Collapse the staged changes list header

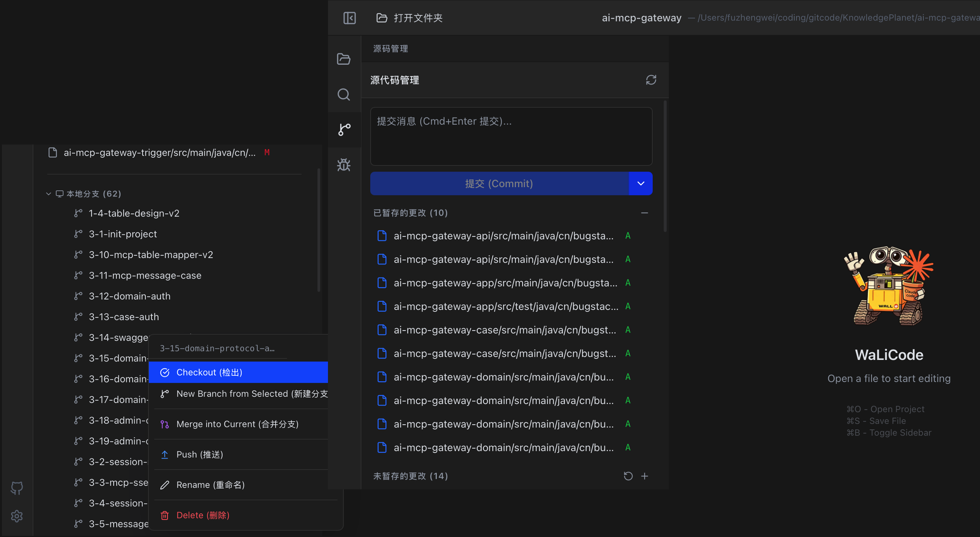coord(410,213)
